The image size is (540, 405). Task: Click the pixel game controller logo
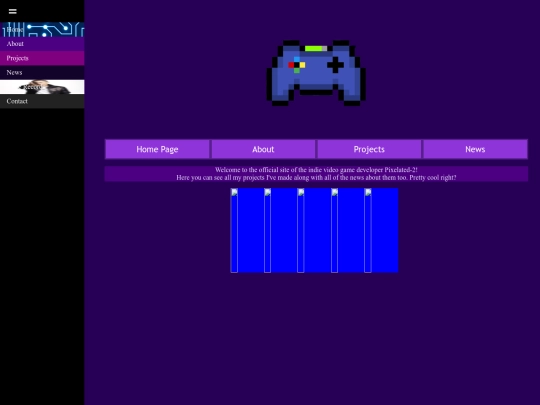[316, 73]
